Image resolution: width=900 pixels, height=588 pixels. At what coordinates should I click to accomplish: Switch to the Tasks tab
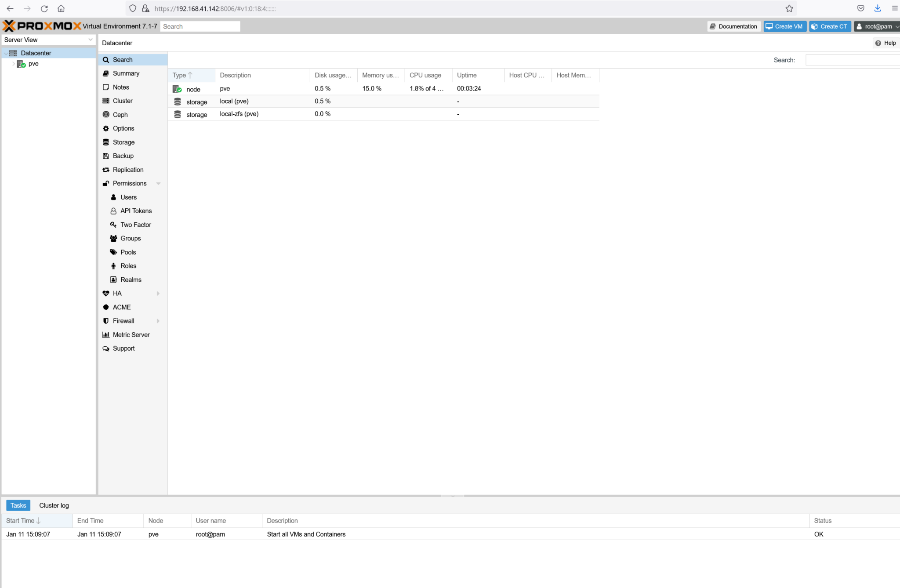[x=18, y=505]
